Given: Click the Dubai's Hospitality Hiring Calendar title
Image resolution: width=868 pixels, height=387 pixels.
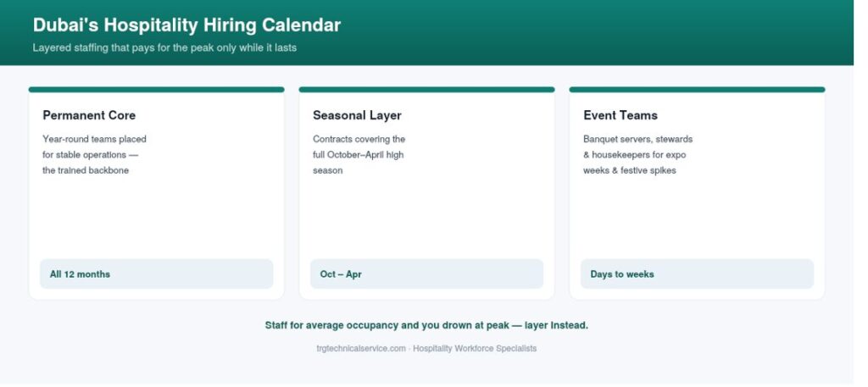Looking at the screenshot, I should pyautogui.click(x=186, y=25).
